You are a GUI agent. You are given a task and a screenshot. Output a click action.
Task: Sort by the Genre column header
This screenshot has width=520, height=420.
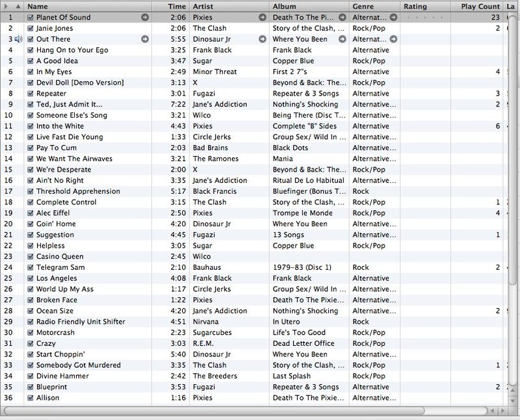click(x=374, y=7)
